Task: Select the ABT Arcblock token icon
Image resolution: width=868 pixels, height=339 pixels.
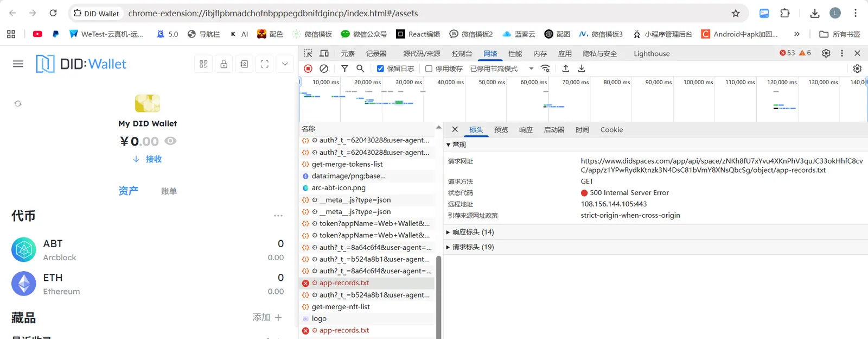Action: 24,250
